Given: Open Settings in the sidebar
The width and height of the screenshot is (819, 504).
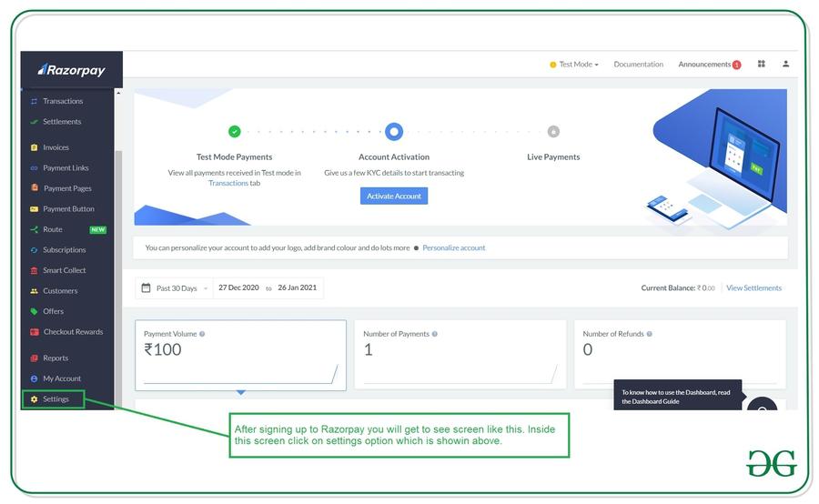Looking at the screenshot, I should pos(54,399).
